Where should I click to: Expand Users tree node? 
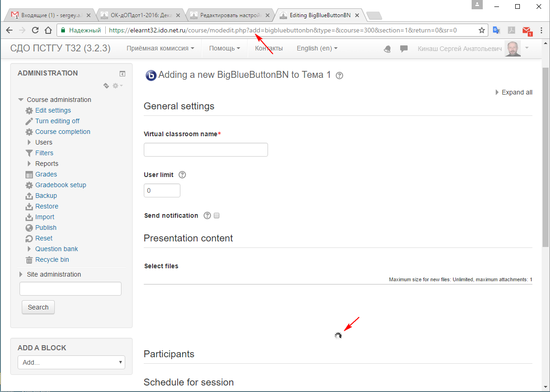(x=29, y=142)
